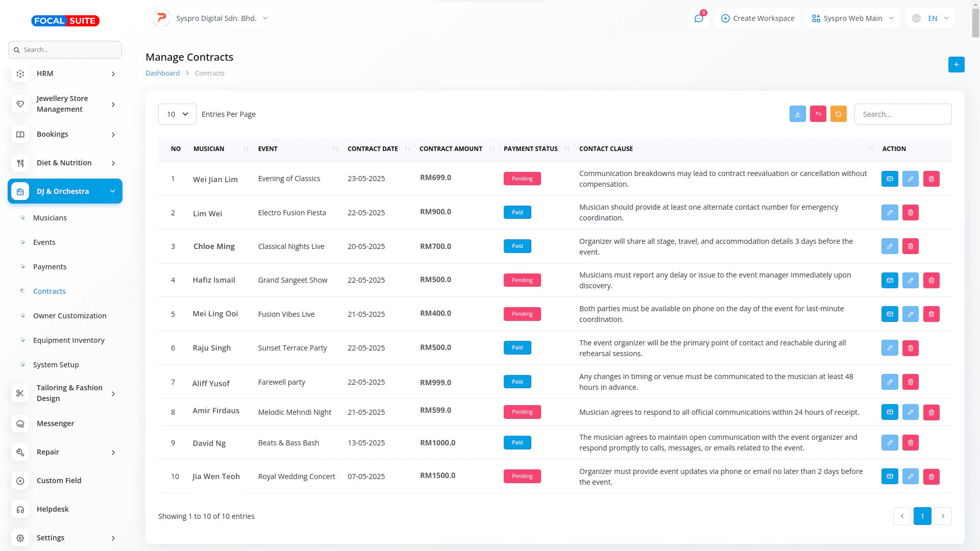Open Musicians in the sidebar
The height and width of the screenshot is (551, 980).
coord(50,218)
